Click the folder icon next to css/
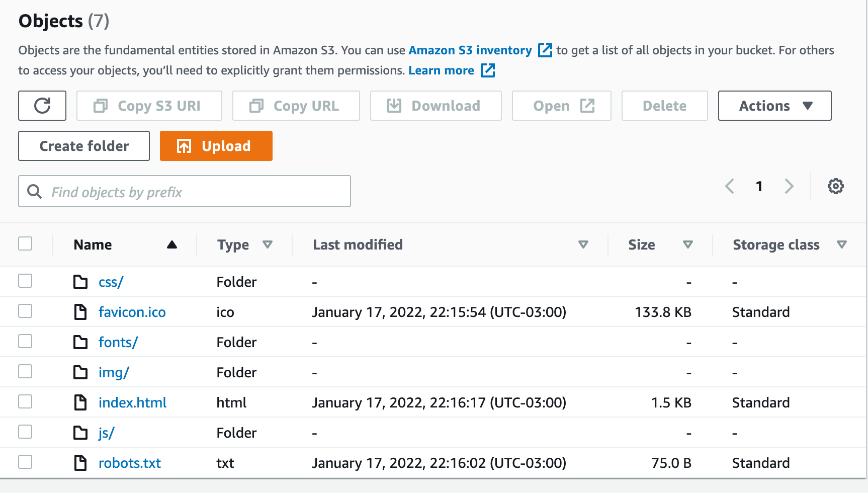 point(80,282)
